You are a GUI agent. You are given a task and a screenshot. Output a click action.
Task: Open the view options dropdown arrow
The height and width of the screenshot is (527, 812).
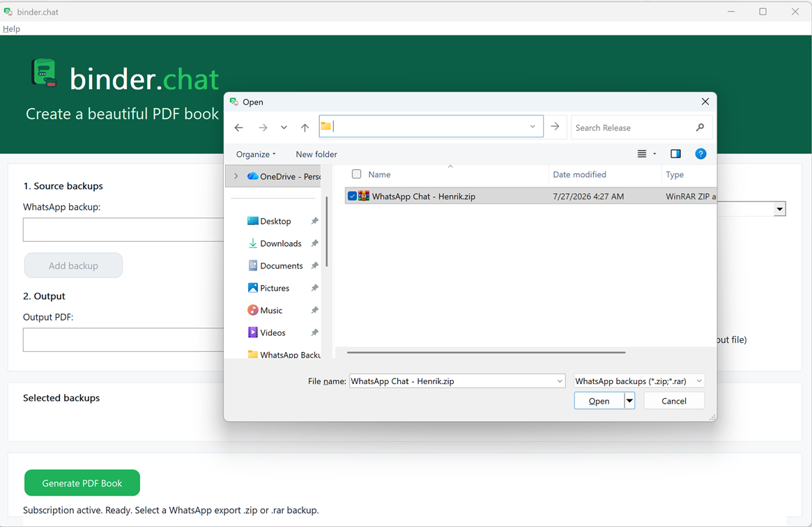[654, 154]
